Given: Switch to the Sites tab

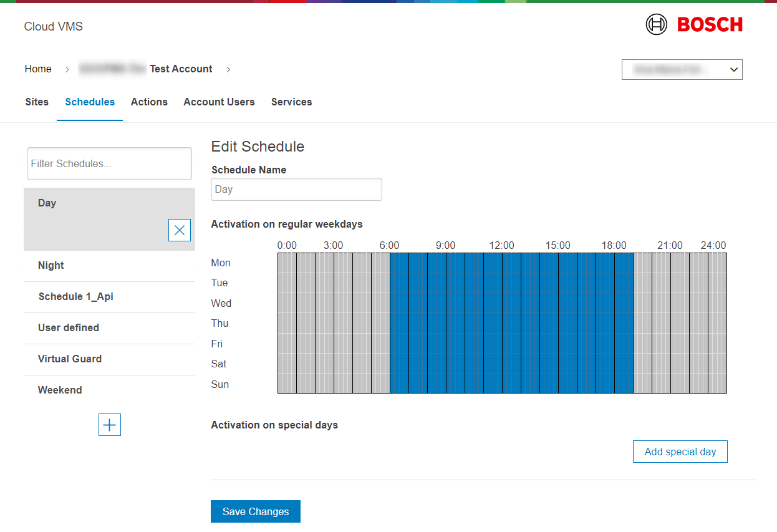Looking at the screenshot, I should pos(37,102).
